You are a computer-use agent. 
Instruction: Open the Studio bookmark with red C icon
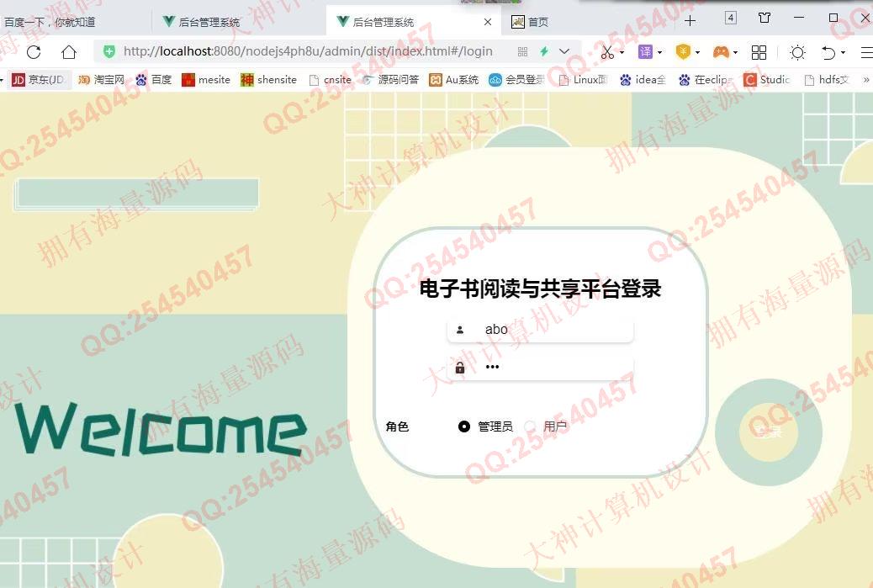[x=767, y=80]
